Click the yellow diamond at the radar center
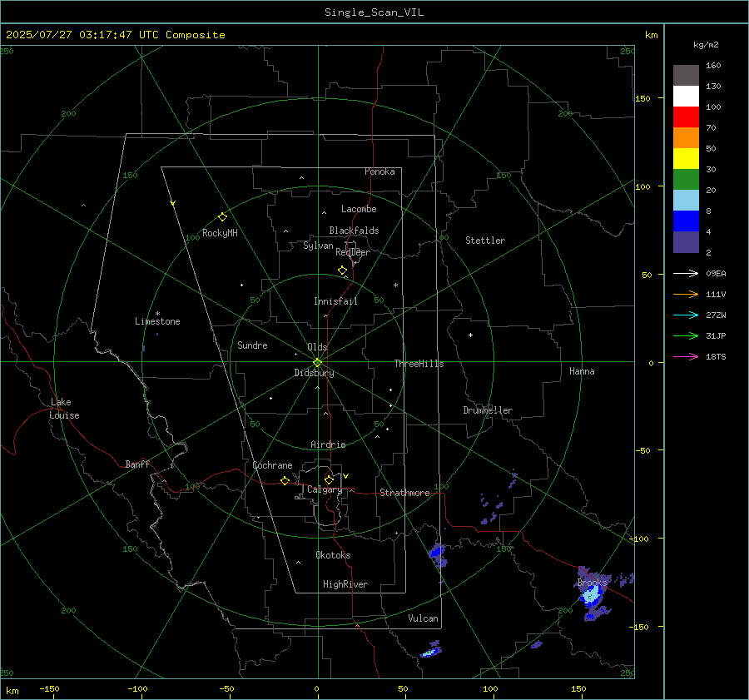Viewport: 749px width, 700px height. (x=317, y=363)
